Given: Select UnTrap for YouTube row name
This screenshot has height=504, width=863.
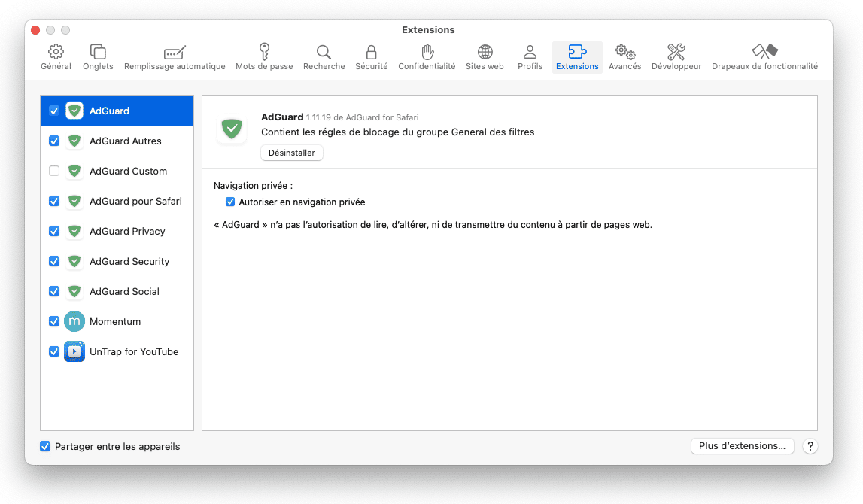Looking at the screenshot, I should [x=134, y=351].
